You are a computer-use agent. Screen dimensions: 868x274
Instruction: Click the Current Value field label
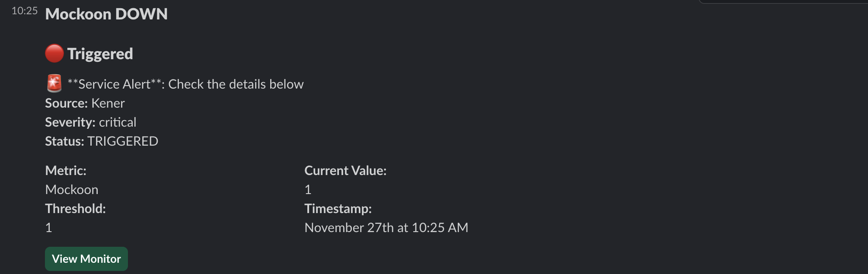pos(345,171)
